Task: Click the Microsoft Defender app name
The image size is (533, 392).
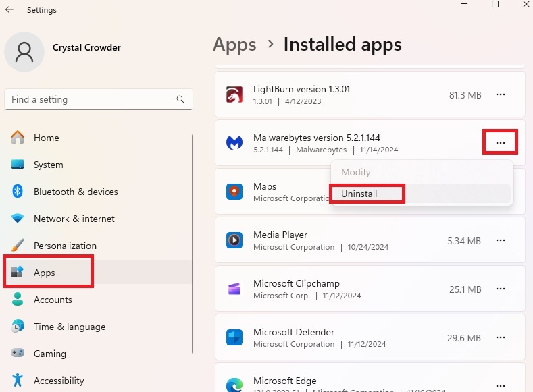Action: point(294,332)
